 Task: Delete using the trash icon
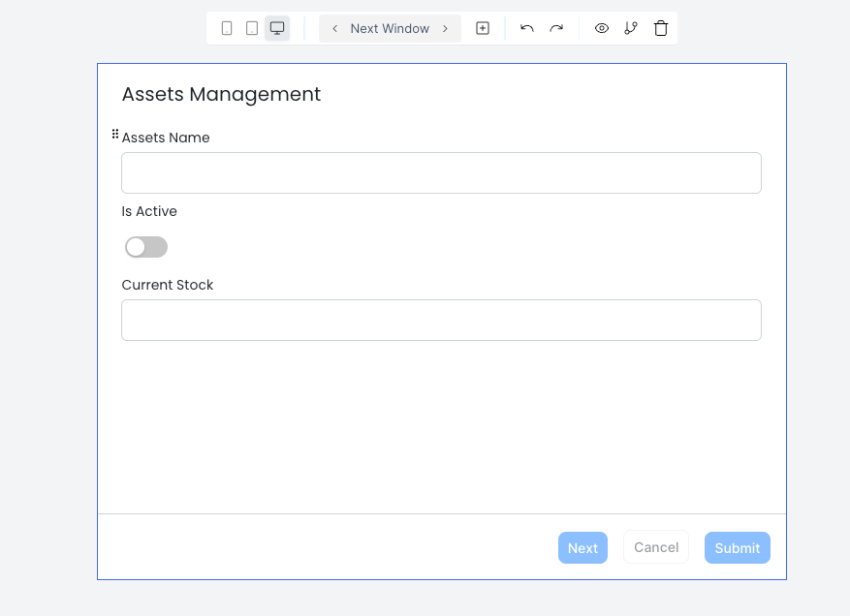tap(661, 28)
